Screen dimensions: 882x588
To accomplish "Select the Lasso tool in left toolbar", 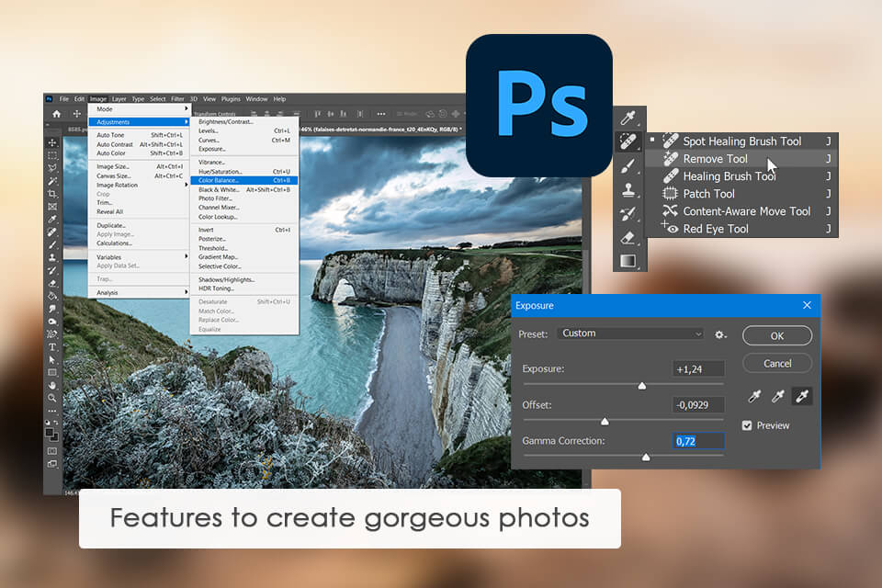I will [52, 167].
